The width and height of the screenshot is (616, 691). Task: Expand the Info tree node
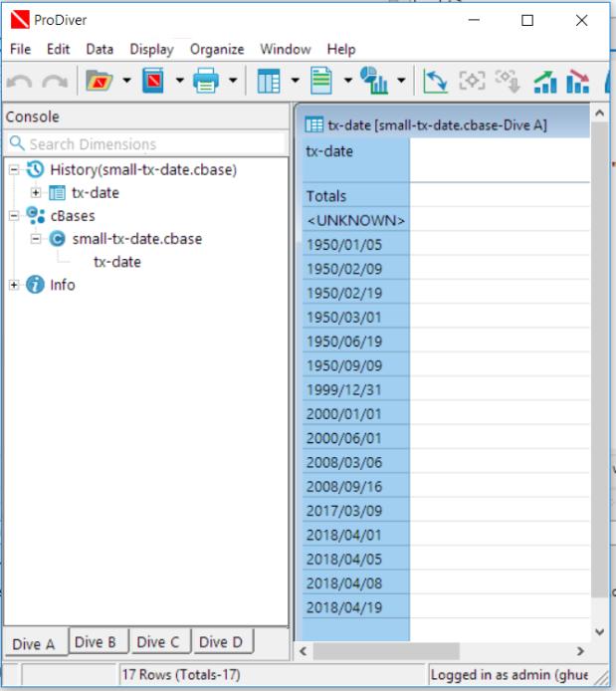pos(14,286)
